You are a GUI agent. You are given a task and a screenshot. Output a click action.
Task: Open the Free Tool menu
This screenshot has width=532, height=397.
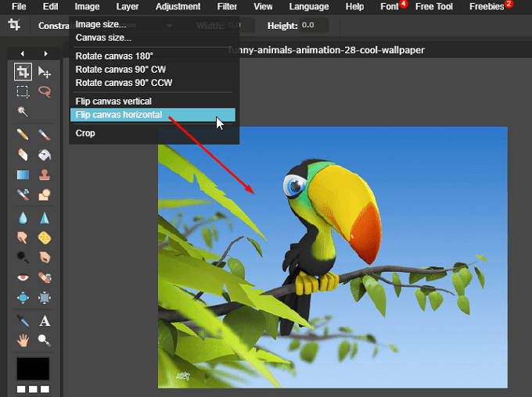tap(434, 6)
